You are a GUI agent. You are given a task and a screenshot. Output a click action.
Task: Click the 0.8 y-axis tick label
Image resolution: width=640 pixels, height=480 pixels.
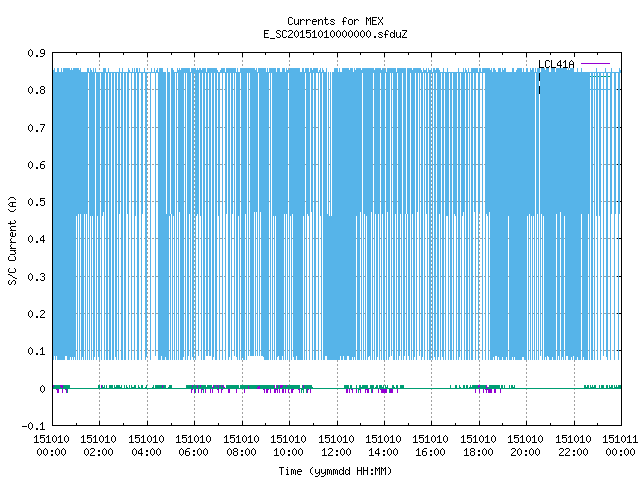click(36, 90)
